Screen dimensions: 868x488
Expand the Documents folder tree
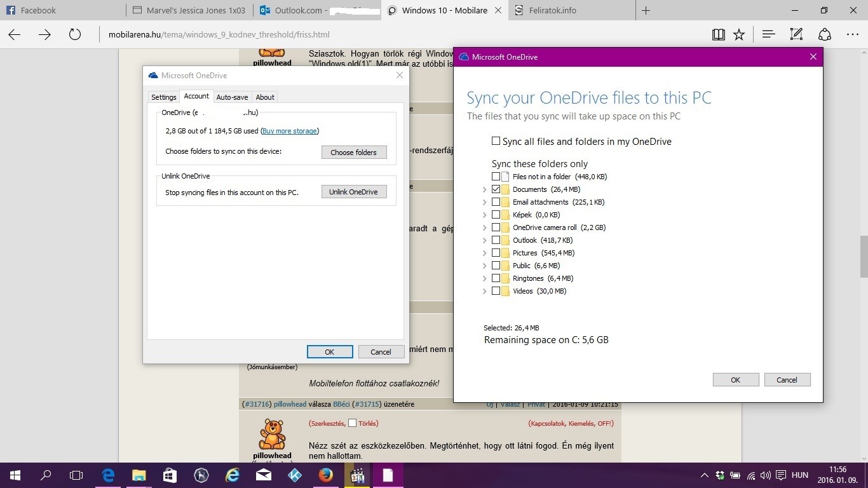[484, 189]
